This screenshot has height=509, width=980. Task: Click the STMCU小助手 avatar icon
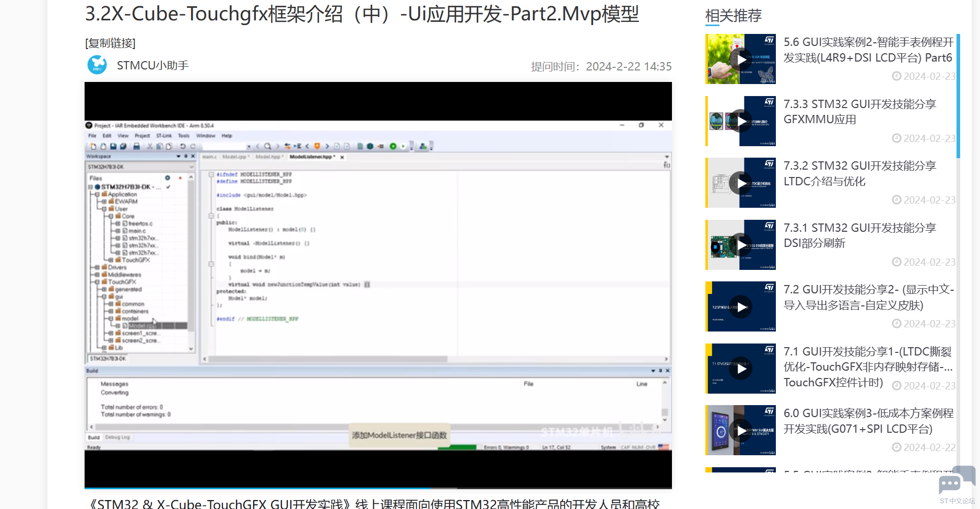pyautogui.click(x=97, y=65)
